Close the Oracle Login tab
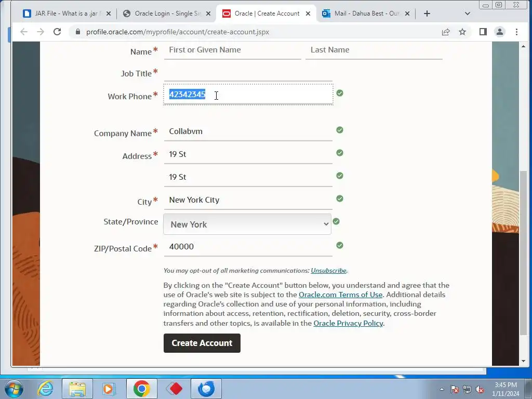 [208, 14]
